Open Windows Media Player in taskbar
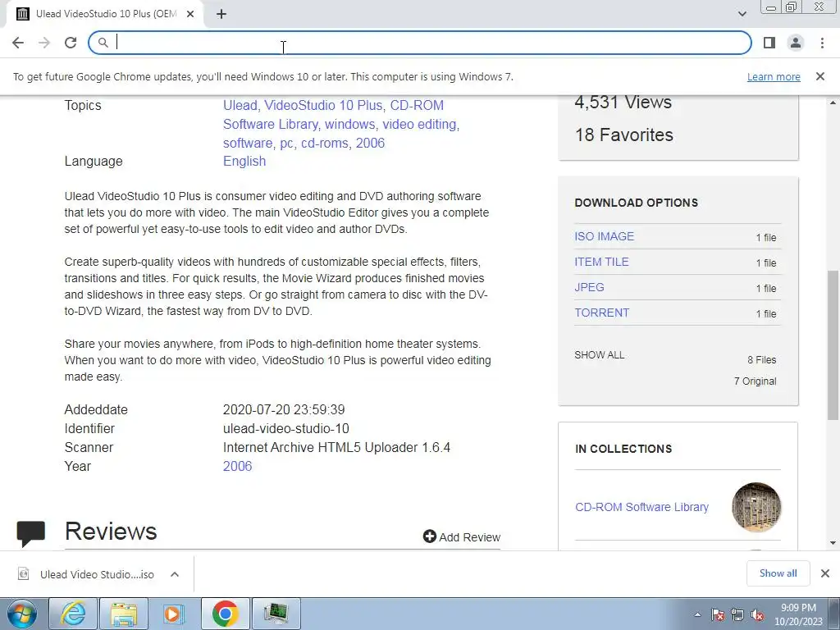Screen dimensions: 840x630 [x=174, y=614]
